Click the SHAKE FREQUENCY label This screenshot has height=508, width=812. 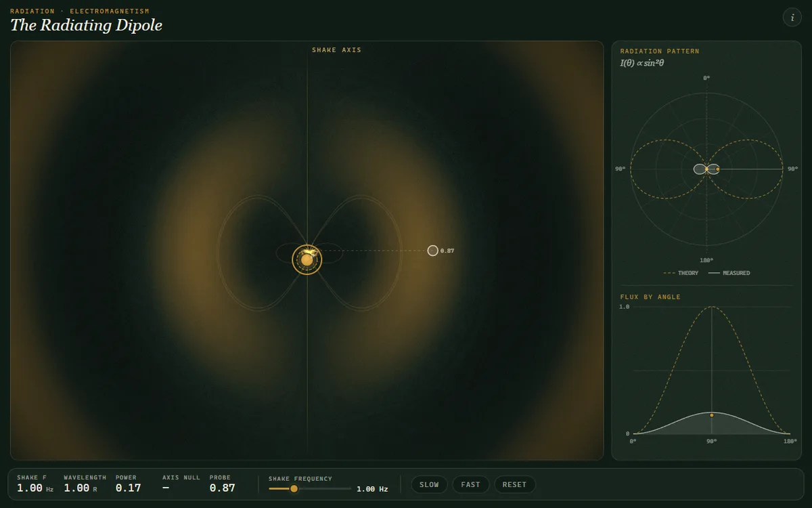coord(300,479)
